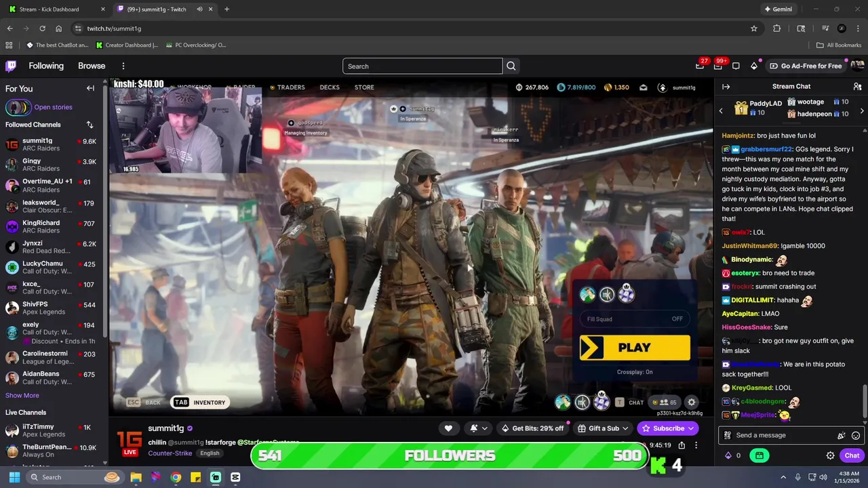Open Prime Loot with 27 badge
Screen dimensions: 868x488
[x=701, y=66]
